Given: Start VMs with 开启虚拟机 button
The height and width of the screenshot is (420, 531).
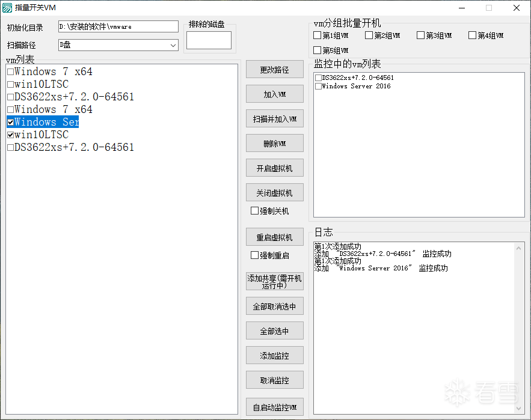Looking at the screenshot, I should click(274, 168).
